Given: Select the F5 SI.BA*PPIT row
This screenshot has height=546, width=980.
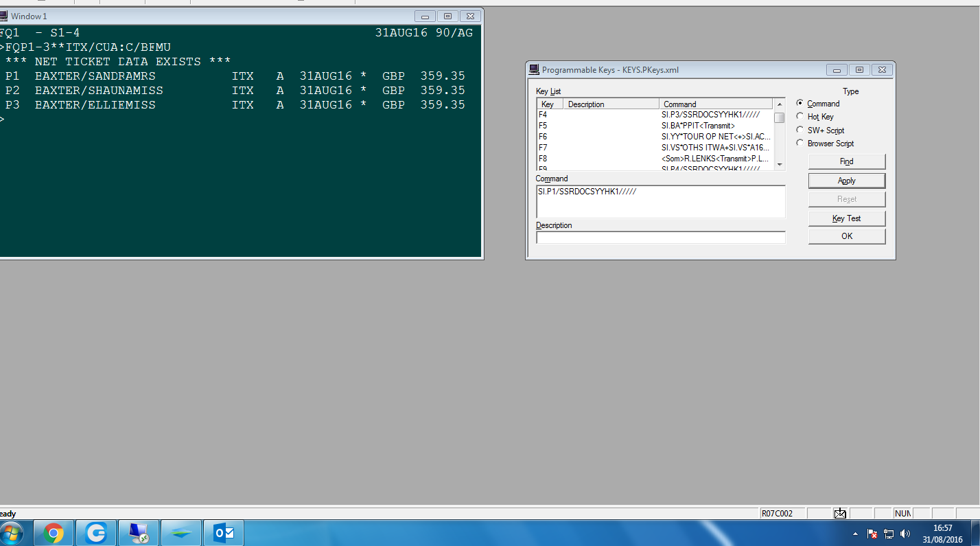Looking at the screenshot, I should (655, 126).
